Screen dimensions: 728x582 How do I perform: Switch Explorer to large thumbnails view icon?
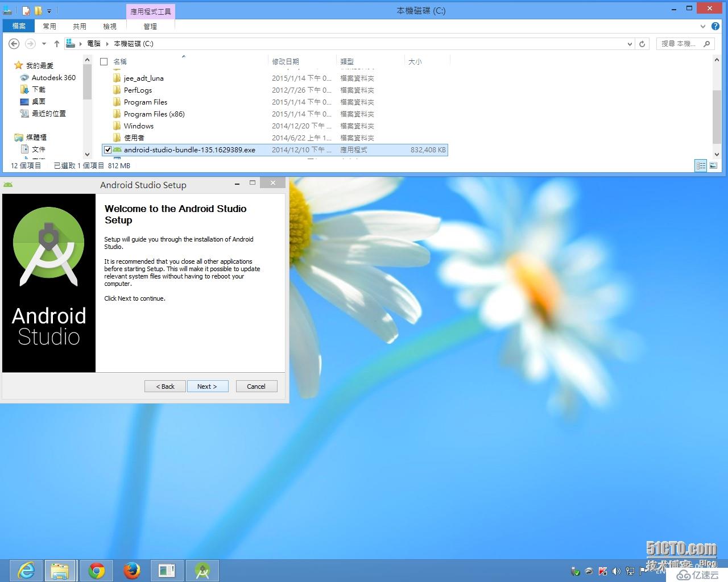pyautogui.click(x=713, y=165)
